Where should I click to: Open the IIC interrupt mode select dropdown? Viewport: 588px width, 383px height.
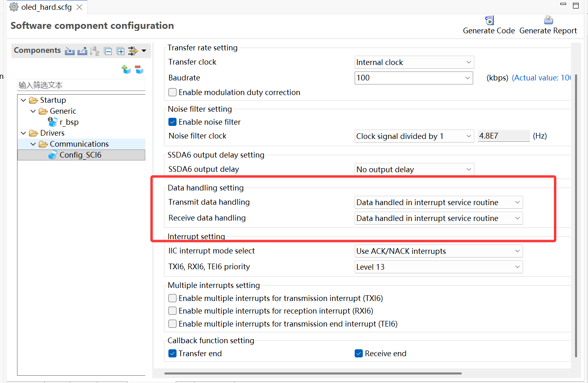click(439, 251)
